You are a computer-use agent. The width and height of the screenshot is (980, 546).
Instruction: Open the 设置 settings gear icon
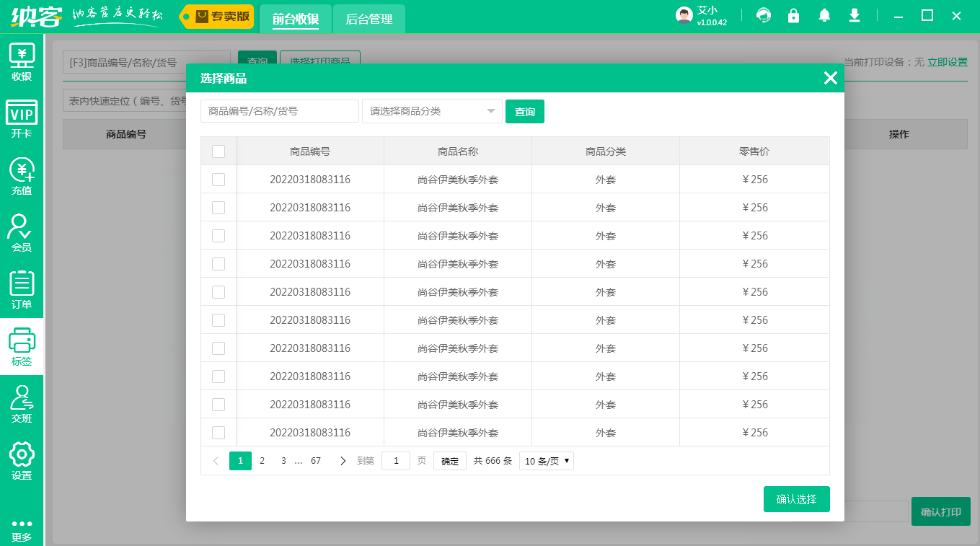point(22,461)
